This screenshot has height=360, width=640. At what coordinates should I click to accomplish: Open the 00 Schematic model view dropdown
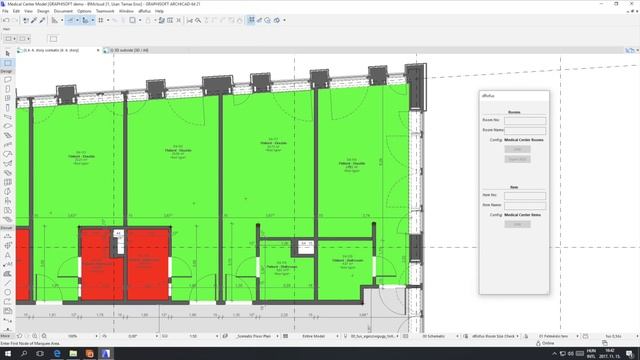coord(457,336)
